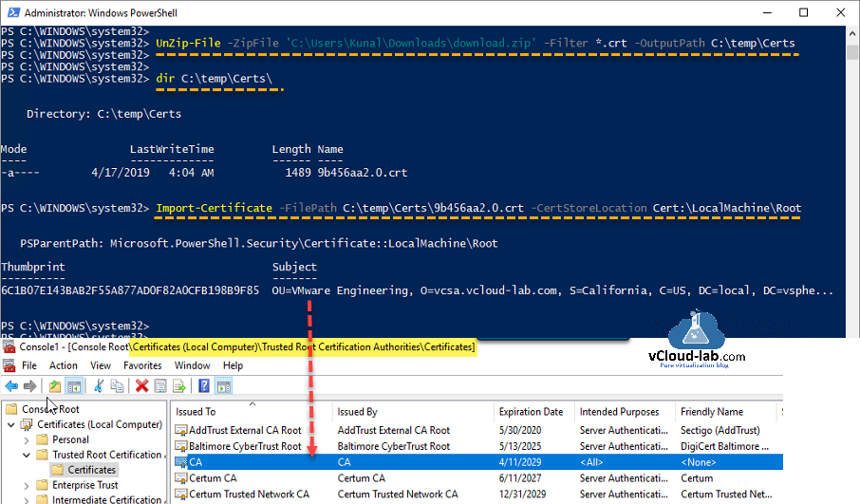Click the Personal folder icon

coord(42,439)
